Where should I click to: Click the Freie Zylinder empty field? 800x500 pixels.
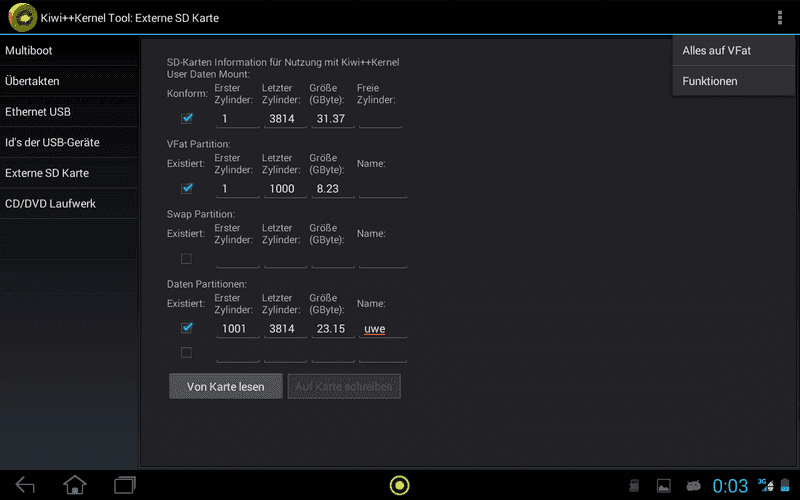tap(380, 119)
